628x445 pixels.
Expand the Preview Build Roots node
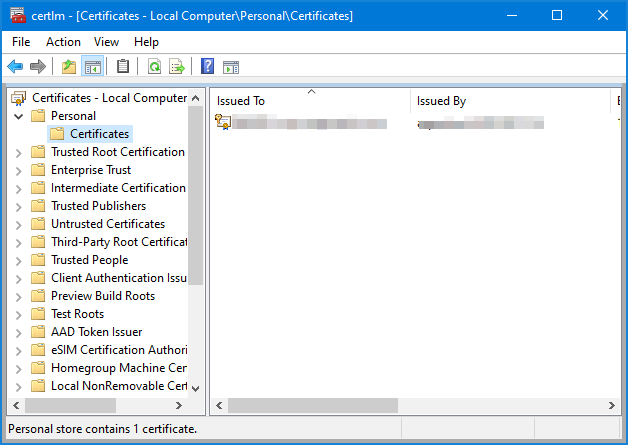(x=18, y=297)
